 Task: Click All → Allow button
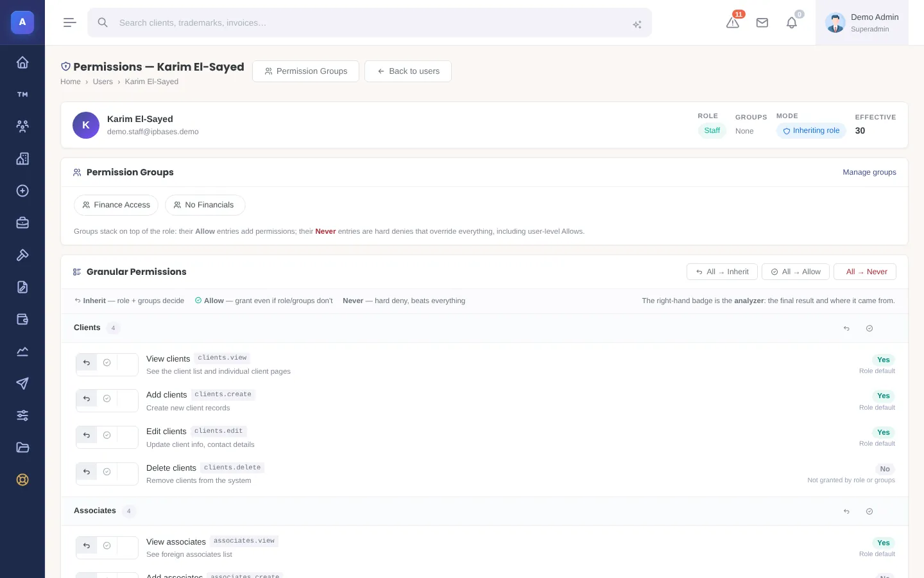tap(796, 272)
